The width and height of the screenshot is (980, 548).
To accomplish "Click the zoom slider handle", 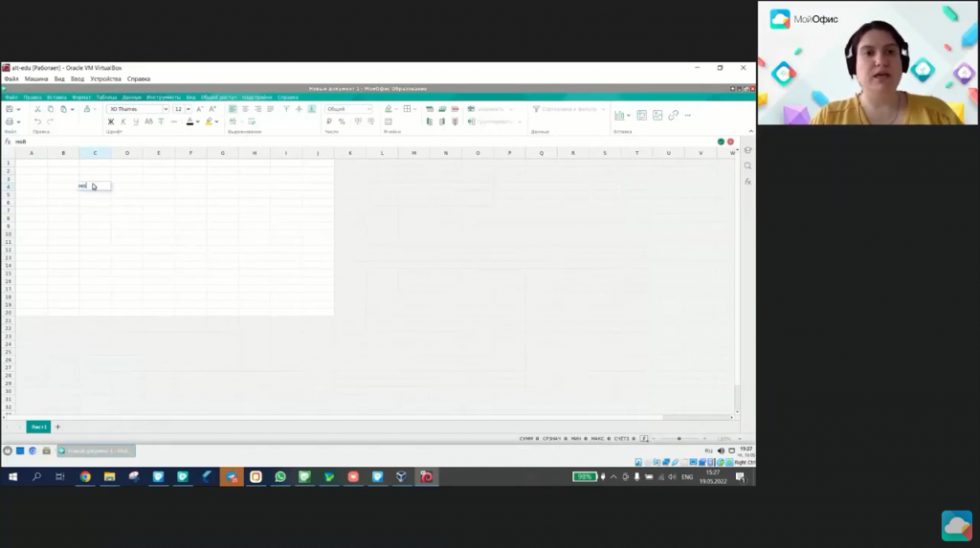I will 679,439.
